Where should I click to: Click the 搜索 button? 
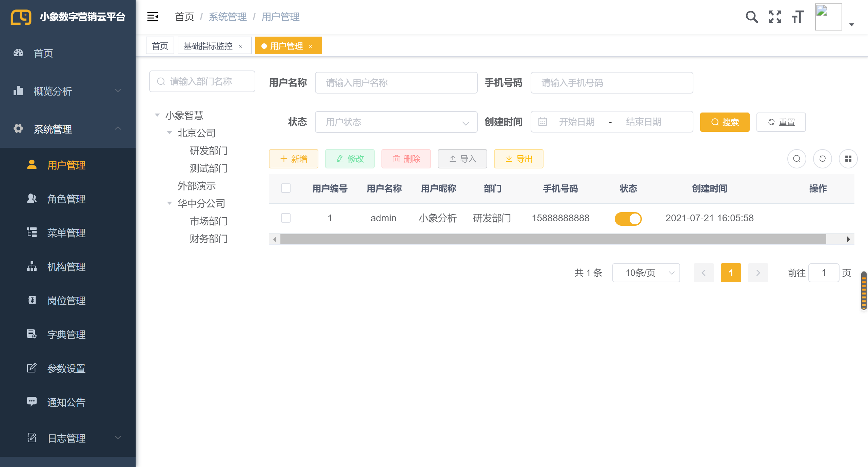(725, 122)
